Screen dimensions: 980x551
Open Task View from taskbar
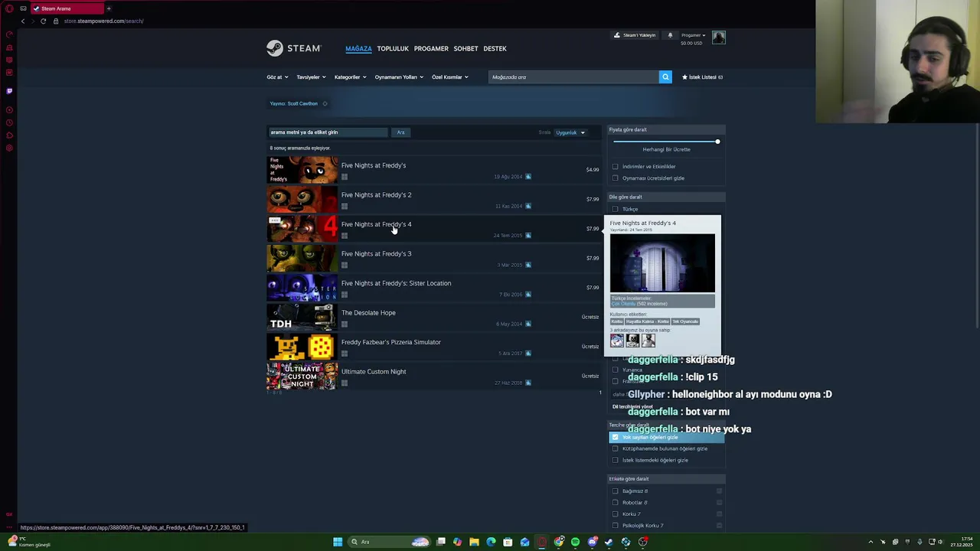pyautogui.click(x=440, y=542)
